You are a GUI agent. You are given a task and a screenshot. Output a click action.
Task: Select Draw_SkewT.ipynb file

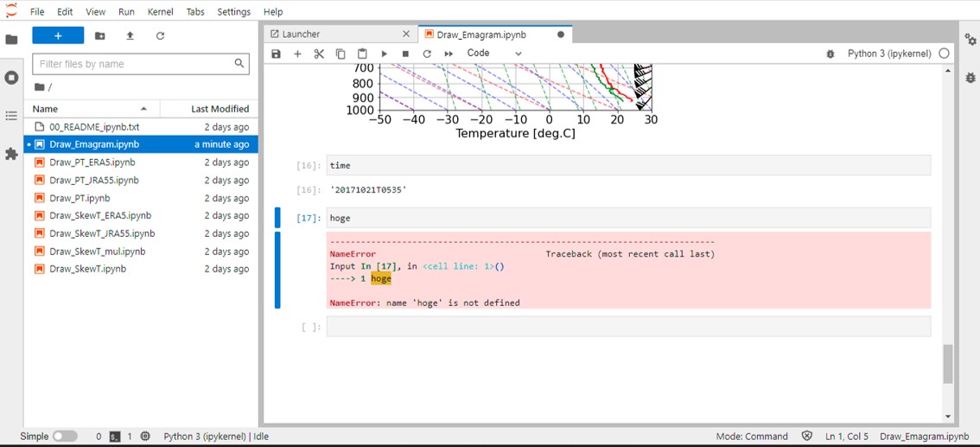pyautogui.click(x=141, y=270)
